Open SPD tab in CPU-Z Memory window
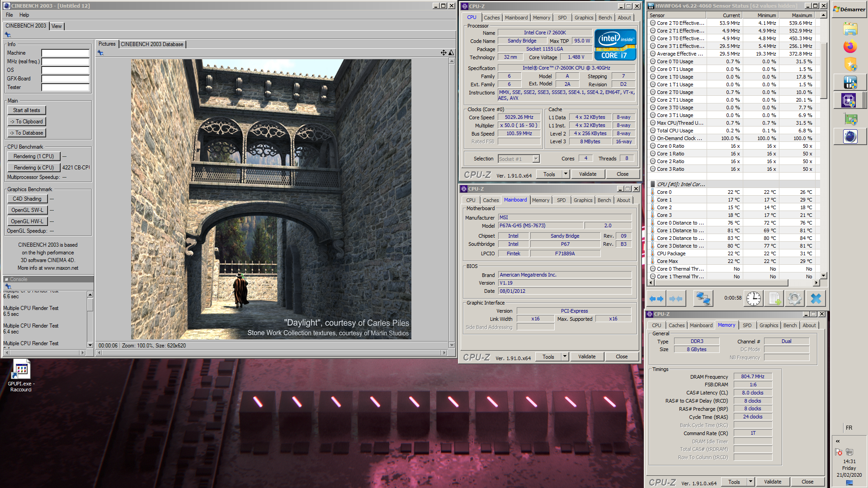 747,325
